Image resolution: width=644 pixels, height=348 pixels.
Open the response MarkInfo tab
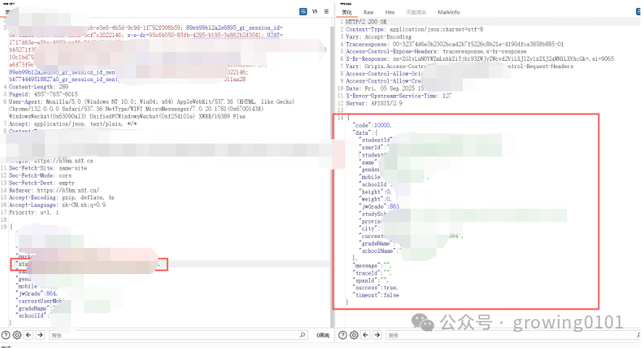(x=448, y=12)
